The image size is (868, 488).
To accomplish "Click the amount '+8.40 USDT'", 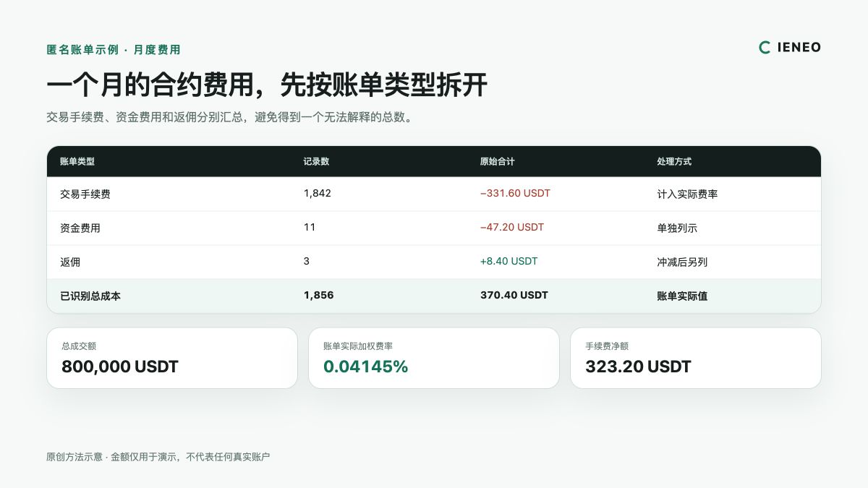I will point(509,261).
